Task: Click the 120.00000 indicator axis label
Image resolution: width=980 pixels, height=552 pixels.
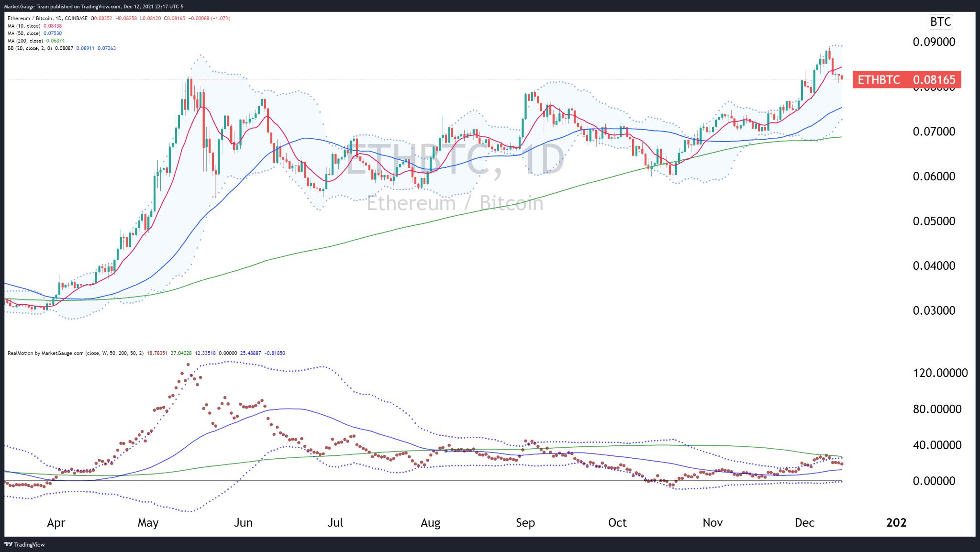Action: (940, 373)
